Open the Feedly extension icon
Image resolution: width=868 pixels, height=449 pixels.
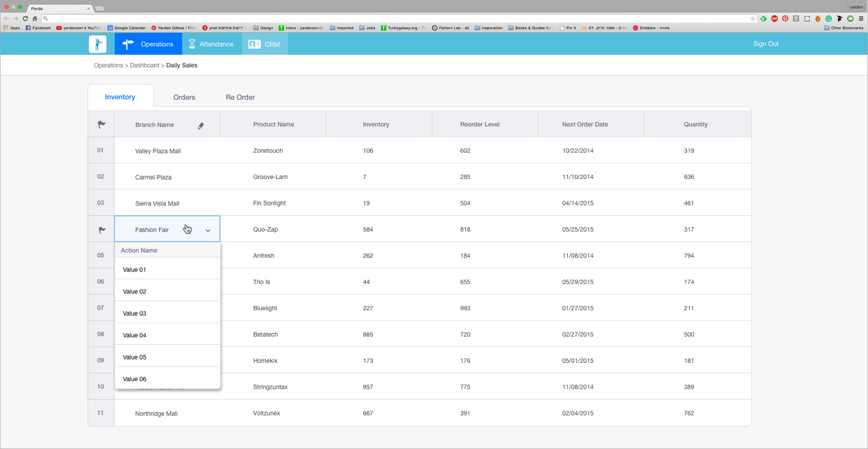coord(763,17)
